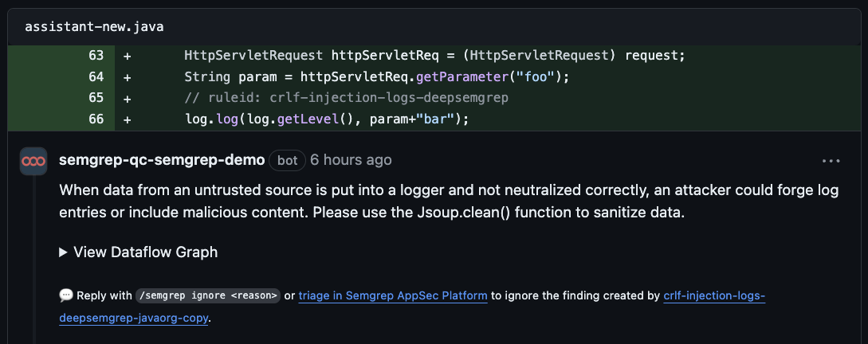Select line number 64 in the diff

pos(96,77)
